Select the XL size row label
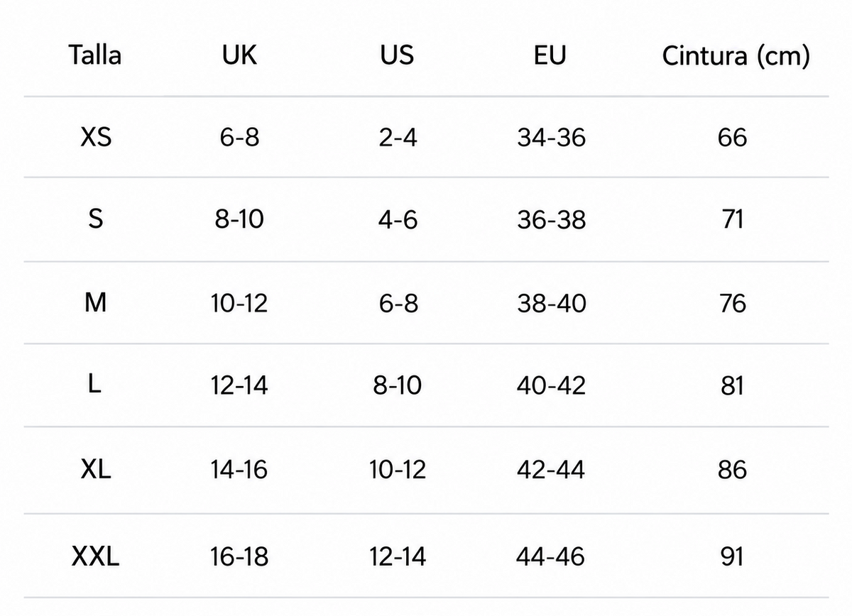Screen dimensions: 852x616 point(96,469)
